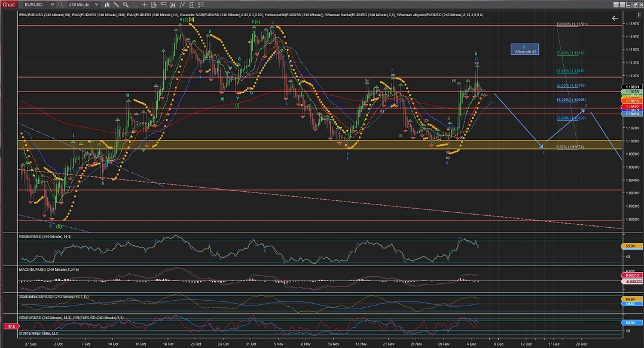This screenshot has width=644, height=348.
Task: Click the zoom out magnifier icon
Action: 135,5
